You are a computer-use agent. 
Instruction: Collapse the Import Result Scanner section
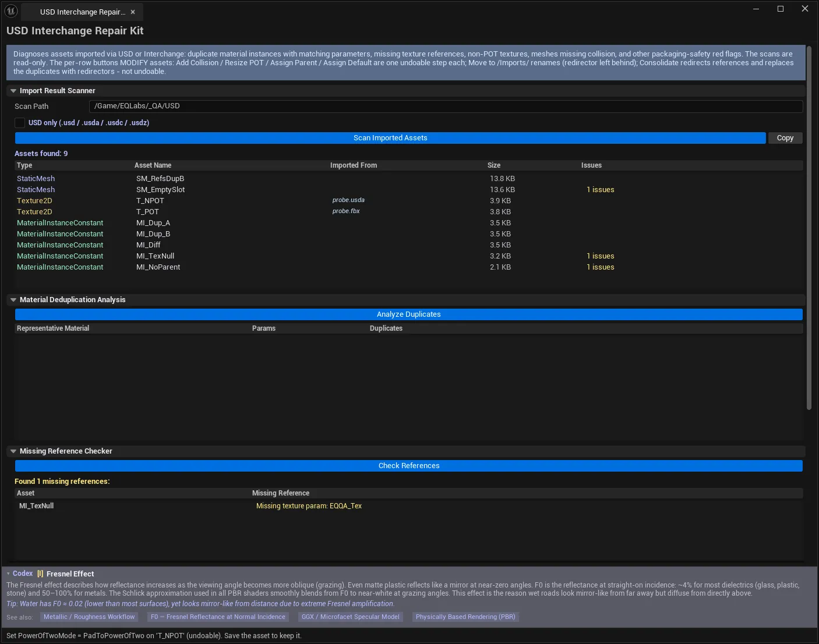(x=13, y=91)
